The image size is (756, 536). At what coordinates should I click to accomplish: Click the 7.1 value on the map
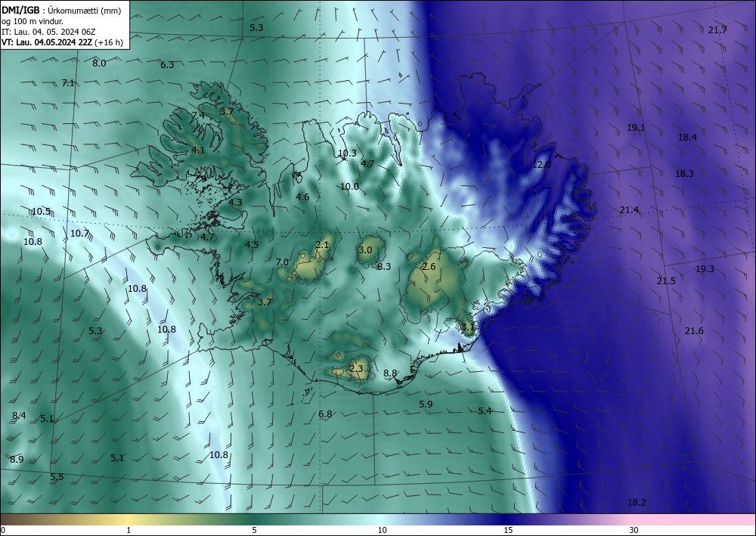point(68,83)
